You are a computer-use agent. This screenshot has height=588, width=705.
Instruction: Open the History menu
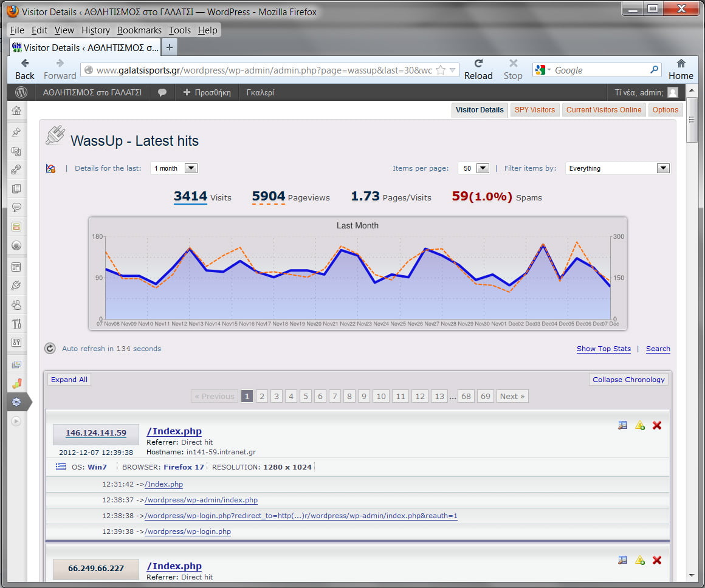(96, 30)
